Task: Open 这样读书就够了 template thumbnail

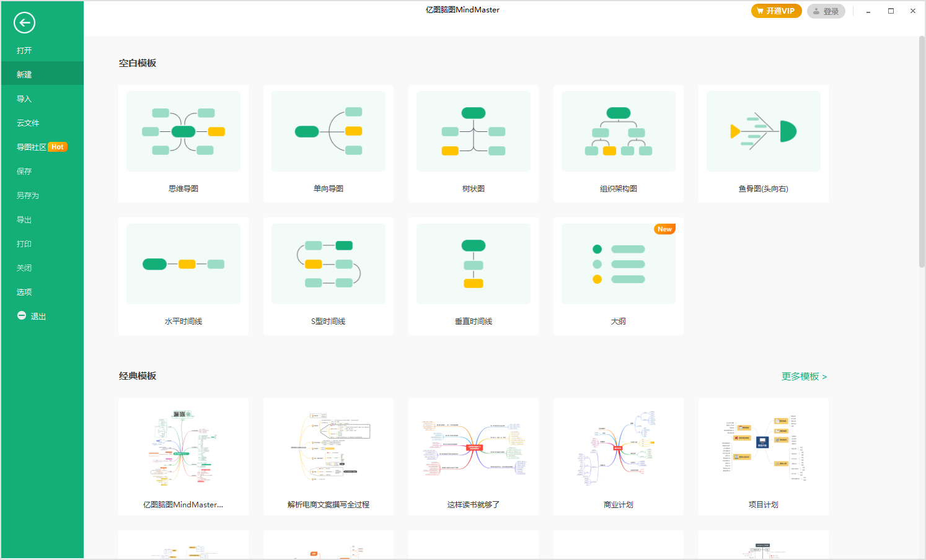Action: (474, 448)
